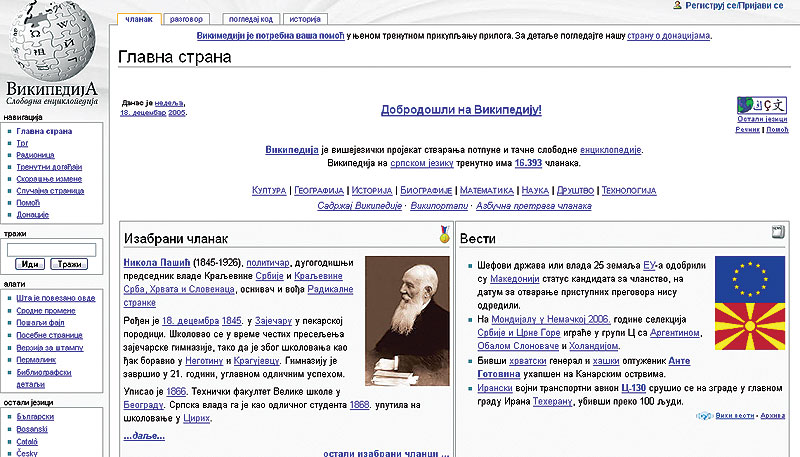The image size is (800, 457).
Task: Click the 16.393 article count link
Action: click(x=528, y=163)
